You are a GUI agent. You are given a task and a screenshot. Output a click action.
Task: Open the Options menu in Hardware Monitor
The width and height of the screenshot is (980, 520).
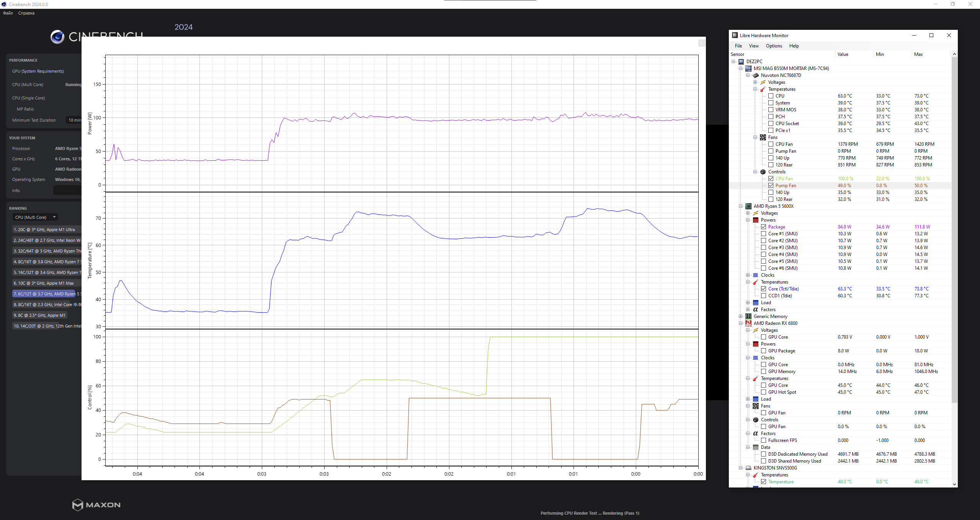pyautogui.click(x=774, y=46)
